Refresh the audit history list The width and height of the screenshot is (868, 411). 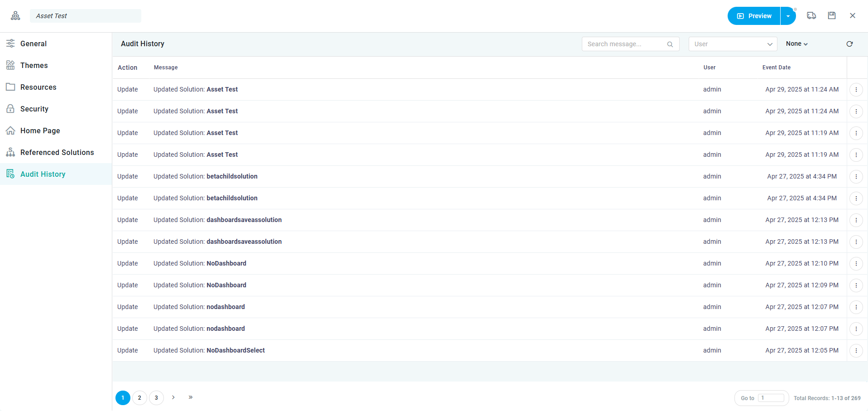(849, 44)
